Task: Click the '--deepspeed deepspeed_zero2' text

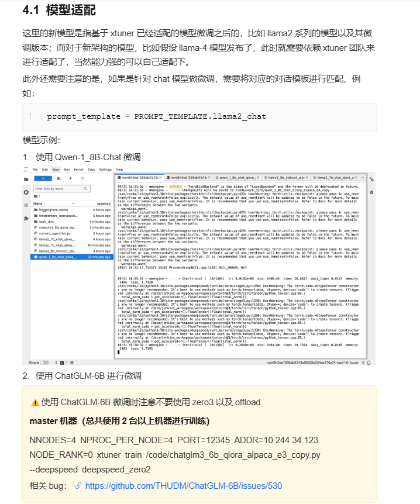Action: point(90,470)
